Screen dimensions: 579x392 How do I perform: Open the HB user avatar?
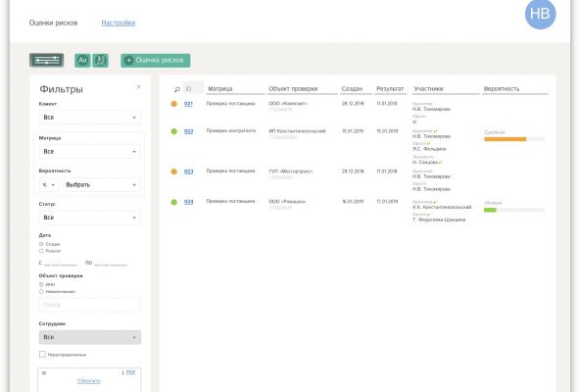[540, 14]
